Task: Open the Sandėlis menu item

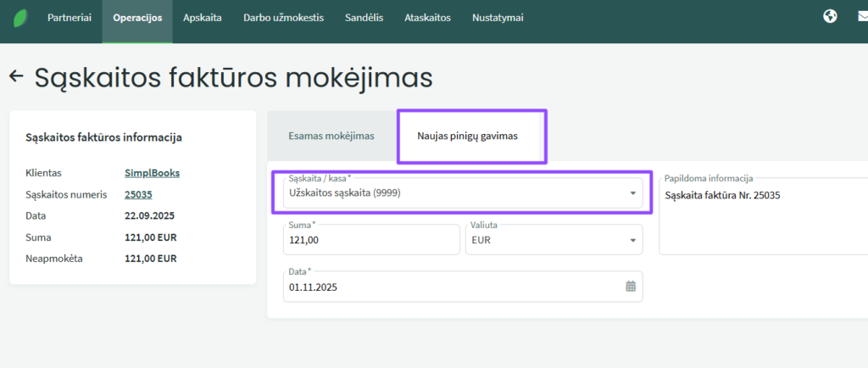Action: point(364,18)
